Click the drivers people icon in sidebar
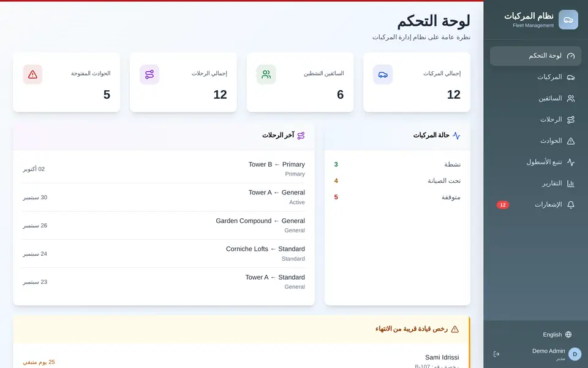Image resolution: width=588 pixels, height=368 pixels. (571, 98)
